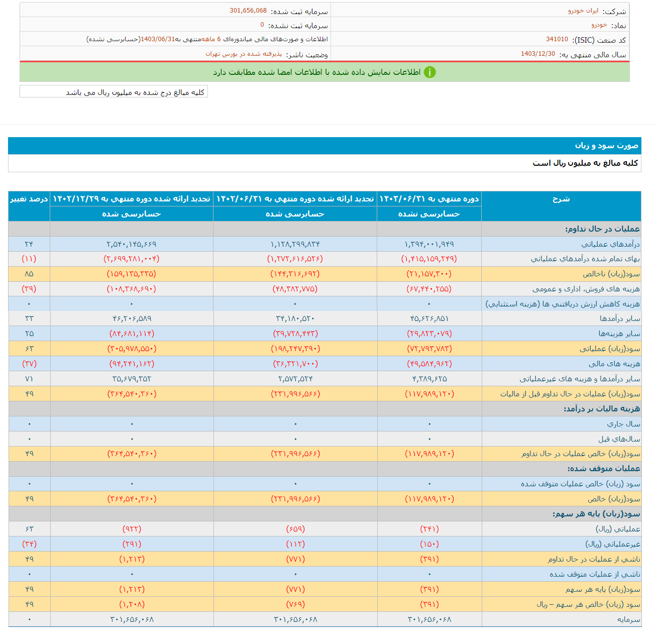This screenshot has width=655, height=644.
Task: Click the green message 'اطلاعات نمایش داده شده...'
Action: click(x=317, y=72)
